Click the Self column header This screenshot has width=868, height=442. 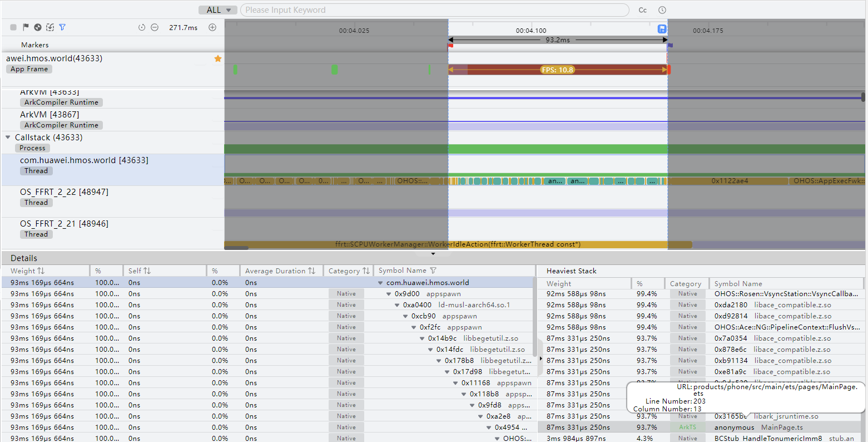point(135,271)
